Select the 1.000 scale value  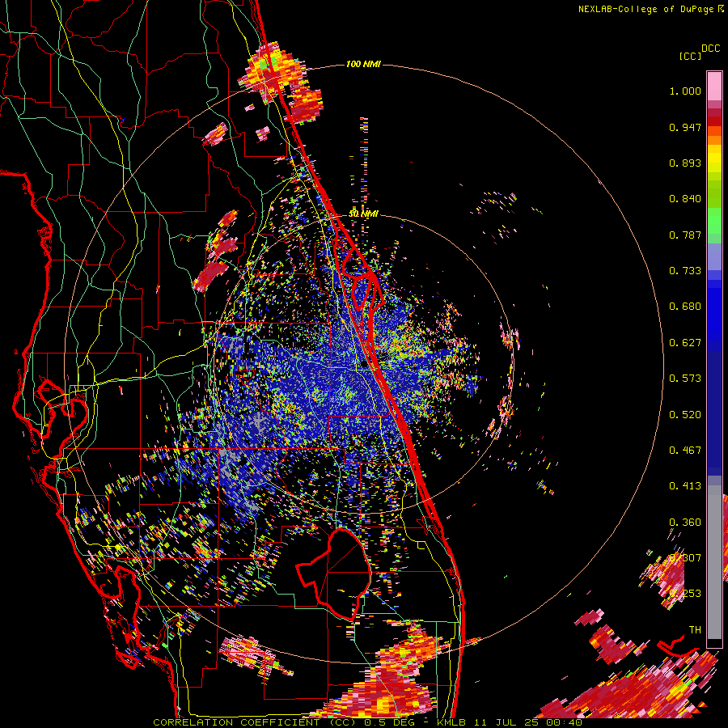[685, 91]
